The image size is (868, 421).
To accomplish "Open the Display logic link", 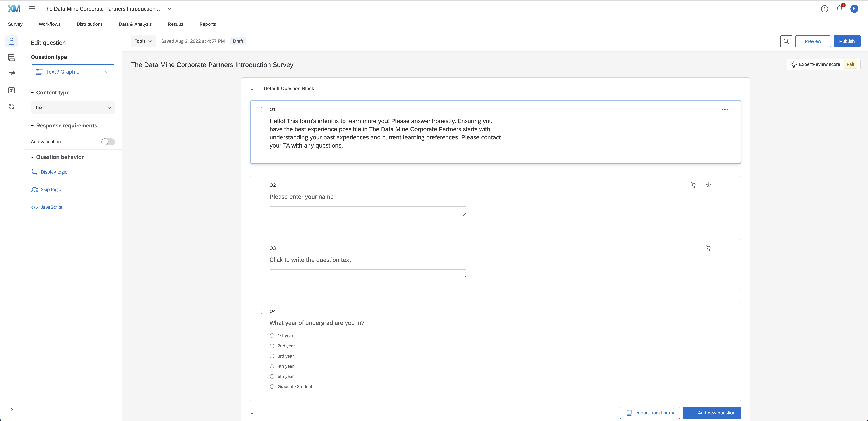I will [x=54, y=172].
